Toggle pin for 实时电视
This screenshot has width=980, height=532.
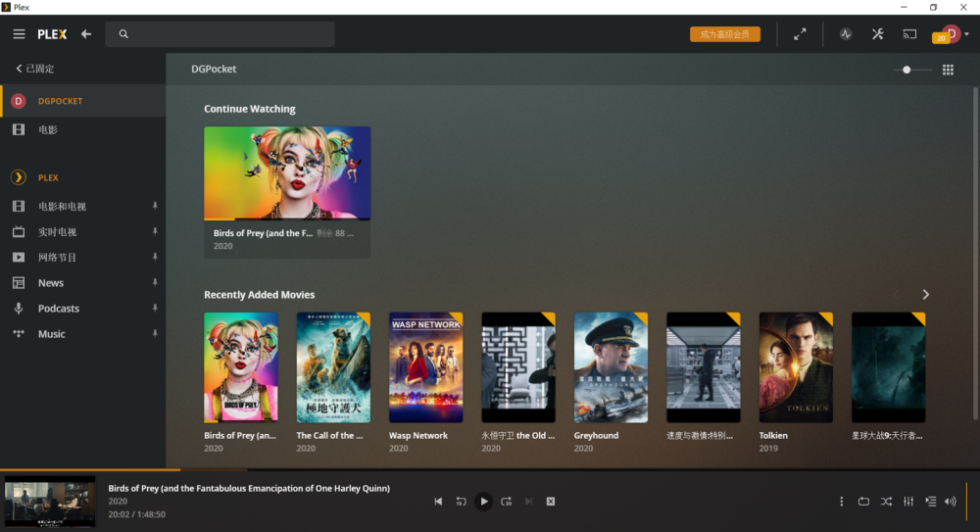pyautogui.click(x=155, y=231)
